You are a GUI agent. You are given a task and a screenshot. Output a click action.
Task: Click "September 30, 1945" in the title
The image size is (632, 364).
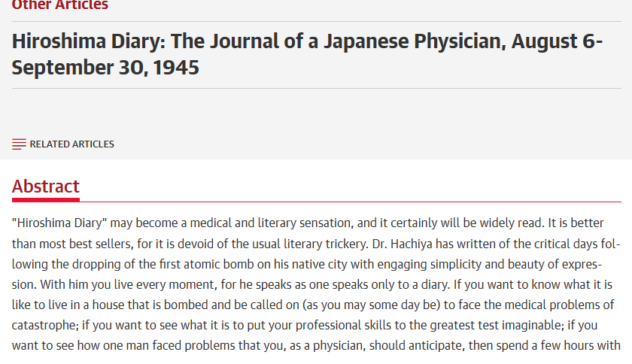105,68
